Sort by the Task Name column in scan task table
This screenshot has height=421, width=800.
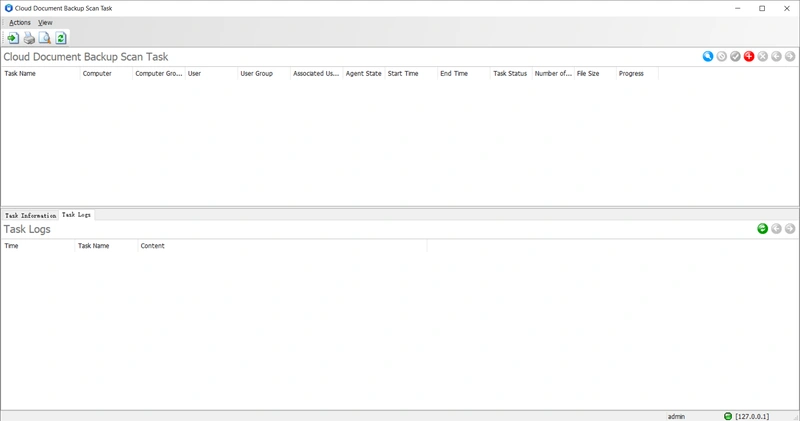click(x=41, y=73)
